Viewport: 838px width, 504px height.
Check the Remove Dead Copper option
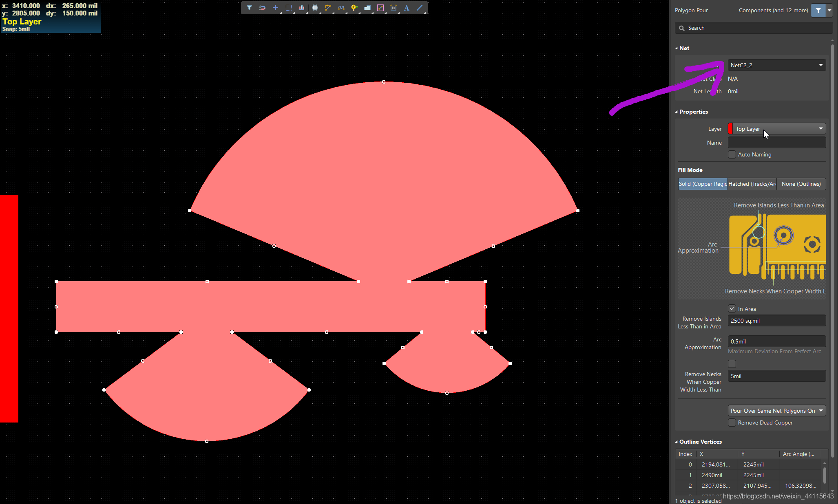pos(732,423)
